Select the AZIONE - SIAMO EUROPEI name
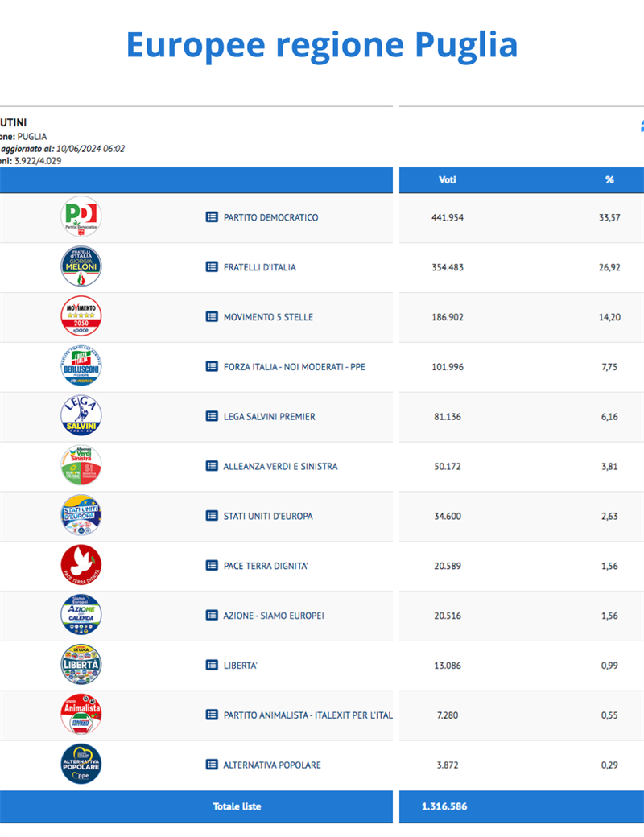Viewport: 644px width, 837px height. pyautogui.click(x=274, y=616)
